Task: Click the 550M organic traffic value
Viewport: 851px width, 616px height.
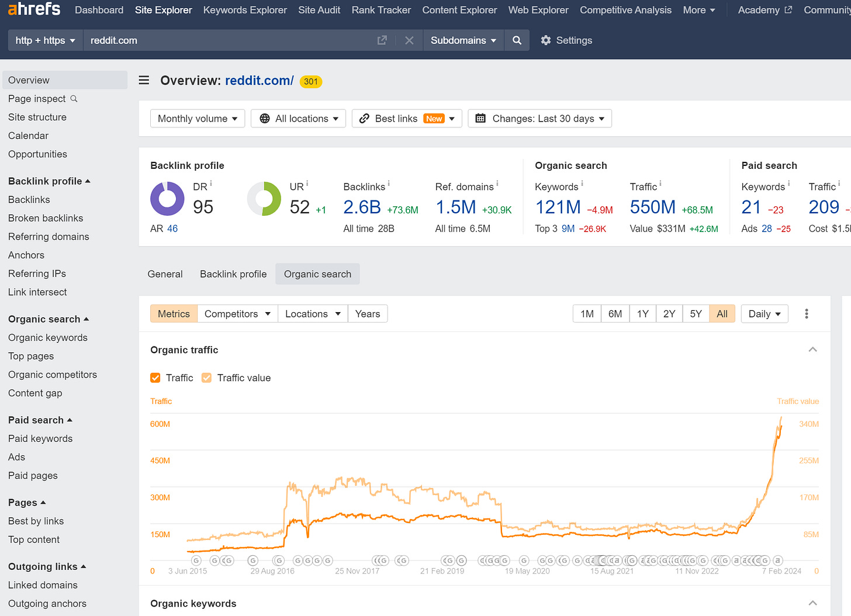Action: [x=653, y=207]
